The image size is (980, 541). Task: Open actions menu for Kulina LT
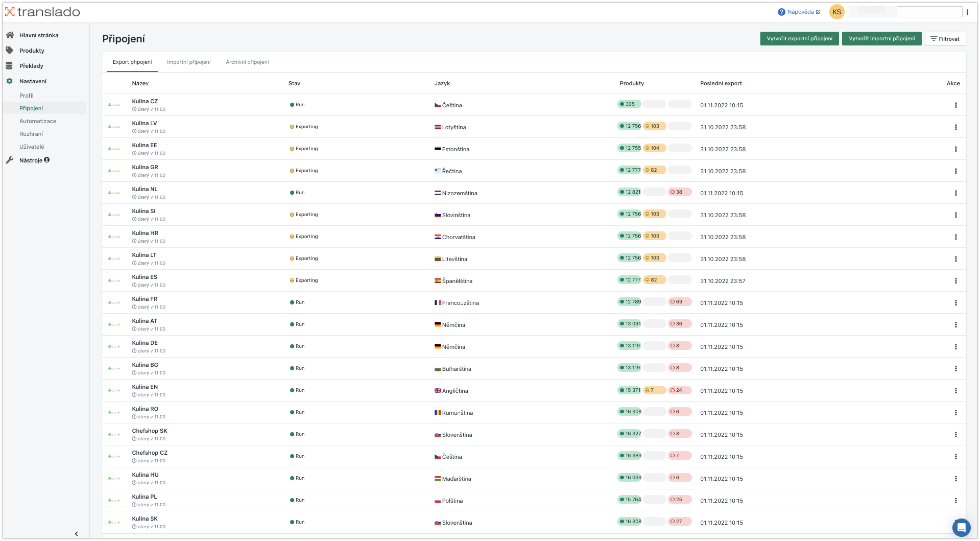pos(955,259)
